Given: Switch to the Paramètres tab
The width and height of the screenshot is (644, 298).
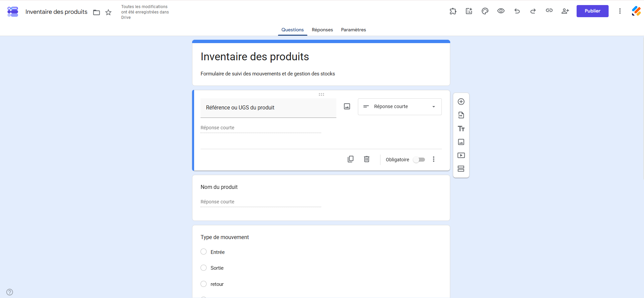Looking at the screenshot, I should pos(354,30).
